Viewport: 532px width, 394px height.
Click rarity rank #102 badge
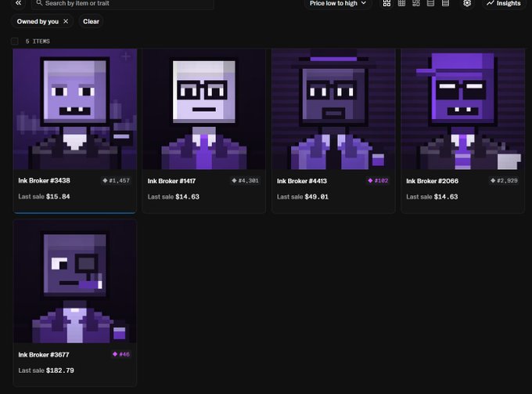click(x=378, y=181)
